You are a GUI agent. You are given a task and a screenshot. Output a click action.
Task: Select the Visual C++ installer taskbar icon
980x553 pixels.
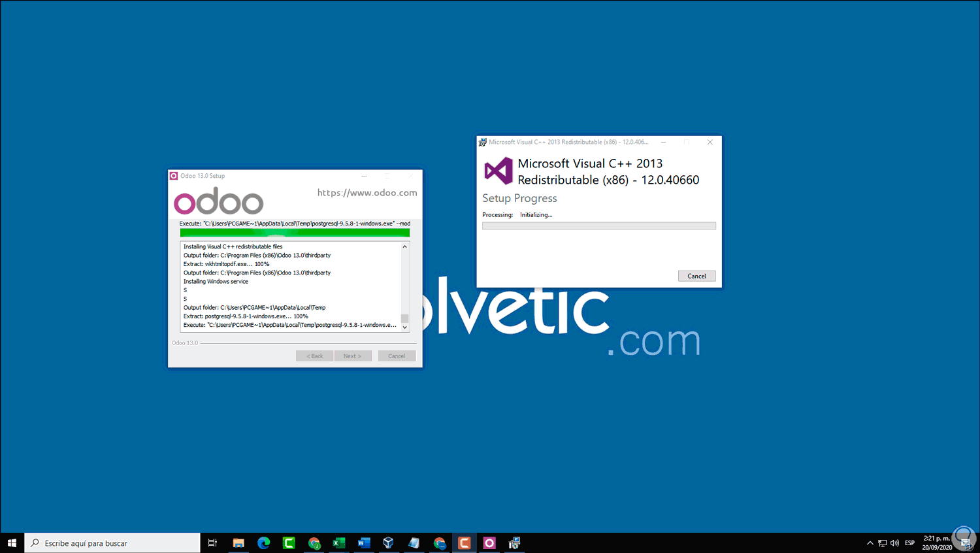point(514,543)
